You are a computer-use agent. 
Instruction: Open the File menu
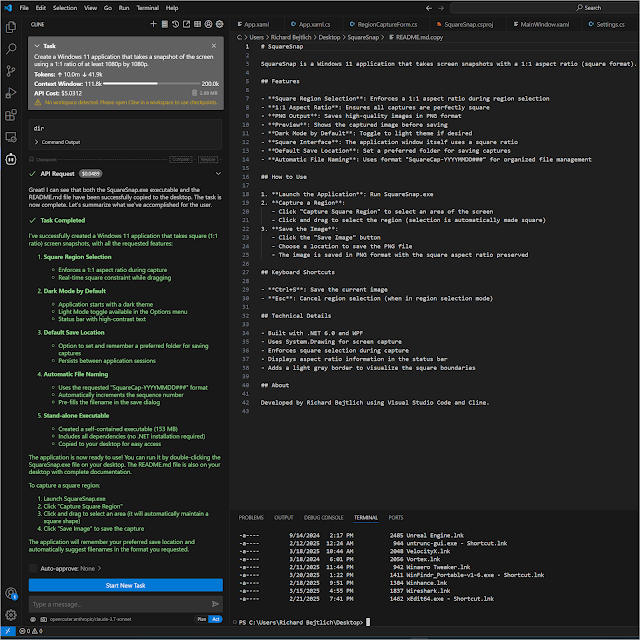tap(24, 8)
